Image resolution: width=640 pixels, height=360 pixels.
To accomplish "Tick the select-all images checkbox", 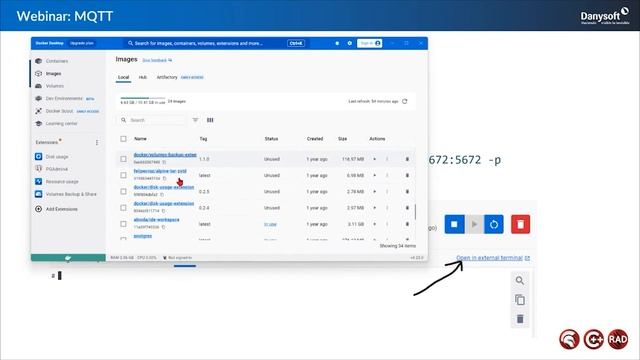I will click(x=123, y=139).
